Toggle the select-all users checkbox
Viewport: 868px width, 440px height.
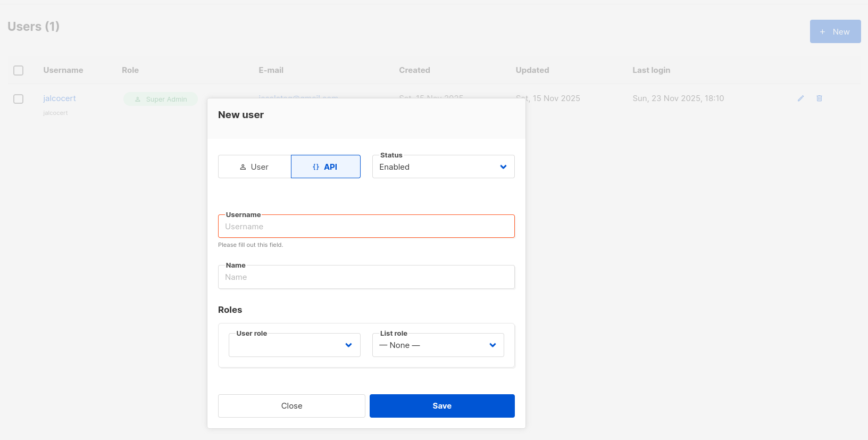[x=19, y=70]
